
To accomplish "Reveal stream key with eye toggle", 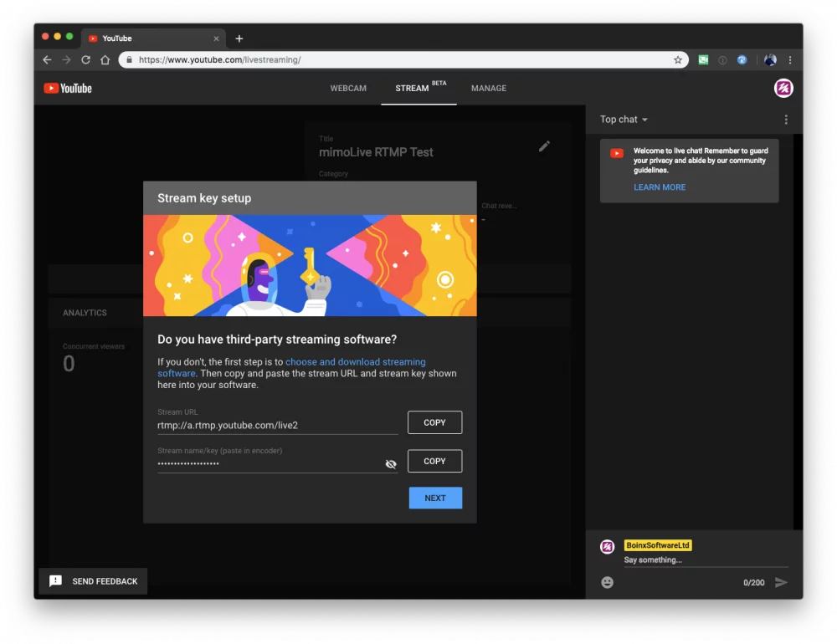I will (391, 464).
